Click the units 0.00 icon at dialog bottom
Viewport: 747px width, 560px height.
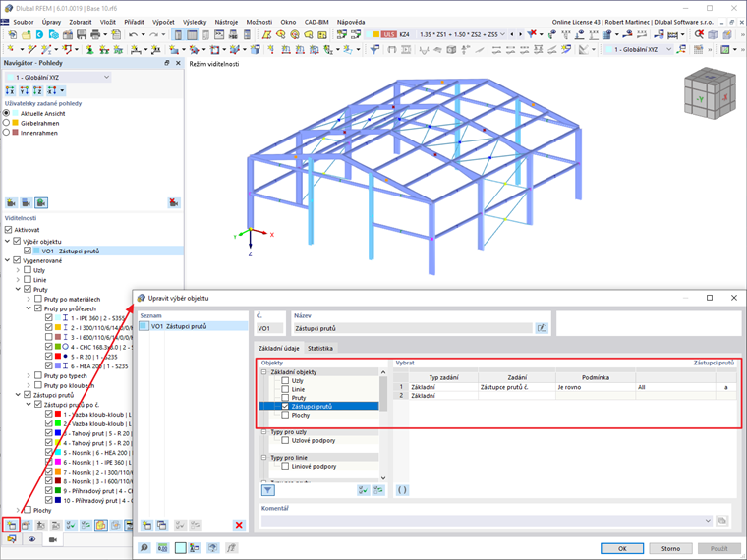pyautogui.click(x=162, y=548)
